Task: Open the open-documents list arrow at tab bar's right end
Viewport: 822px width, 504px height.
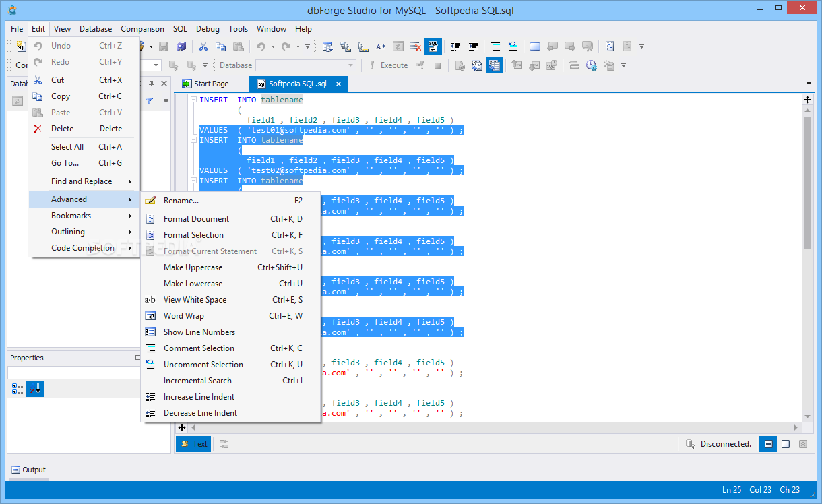Action: tap(809, 84)
